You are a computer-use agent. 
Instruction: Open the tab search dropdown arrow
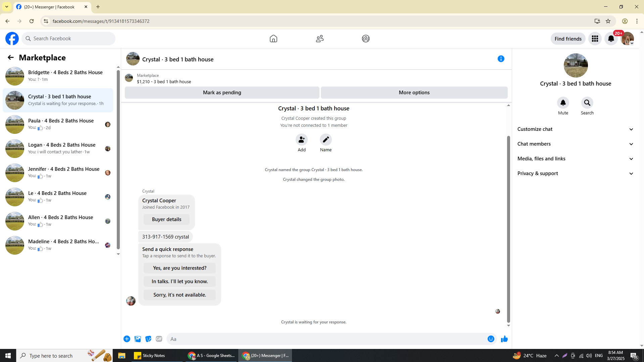(x=7, y=7)
